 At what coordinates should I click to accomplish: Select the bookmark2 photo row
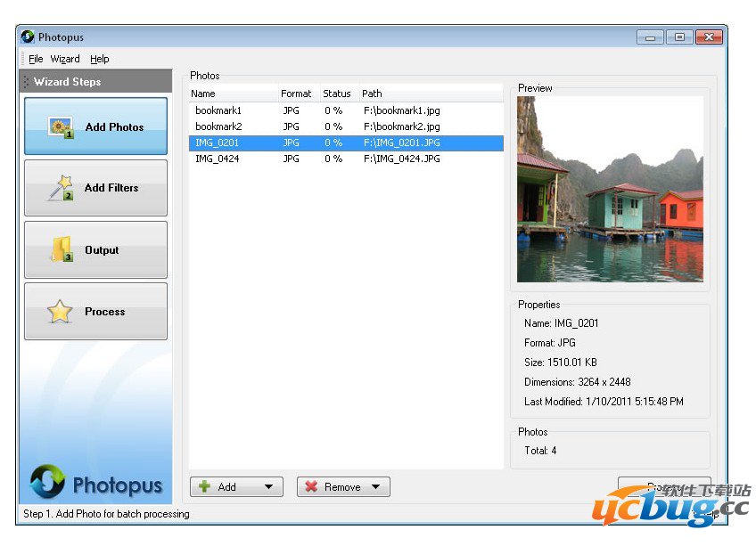(218, 126)
